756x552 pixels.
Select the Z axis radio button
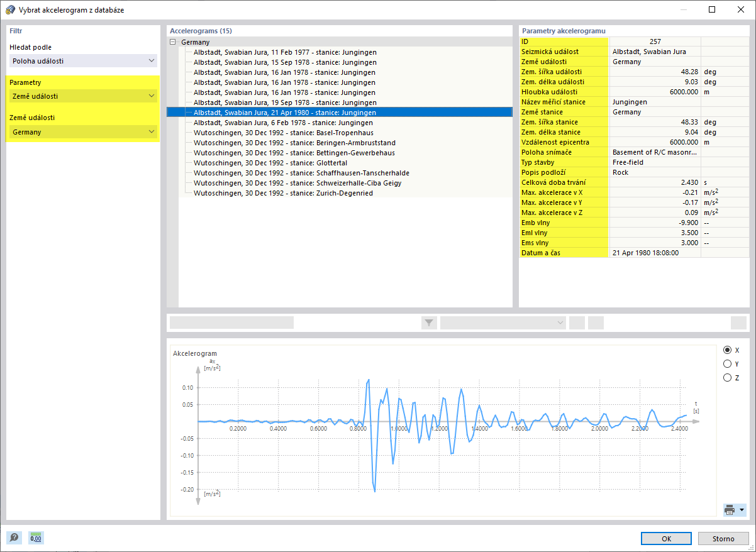pos(727,378)
